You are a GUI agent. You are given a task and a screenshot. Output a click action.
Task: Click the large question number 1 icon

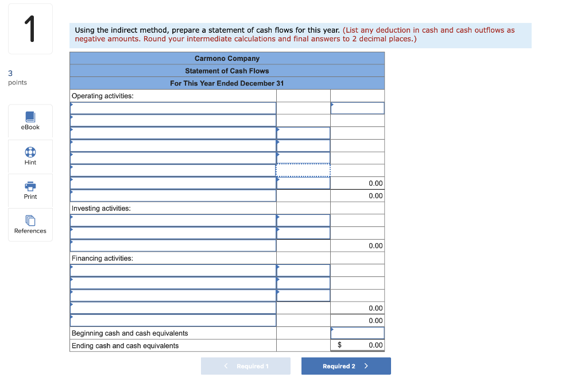pyautogui.click(x=30, y=28)
